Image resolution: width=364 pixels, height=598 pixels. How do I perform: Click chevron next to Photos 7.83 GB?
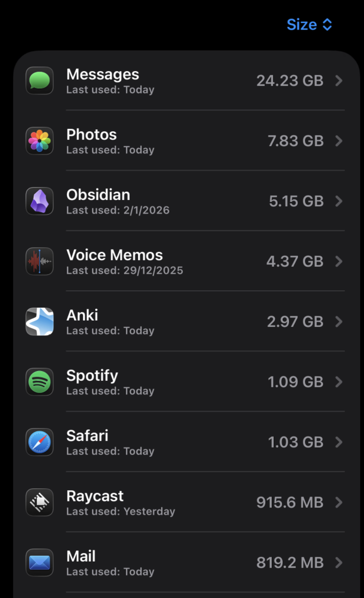(x=339, y=141)
